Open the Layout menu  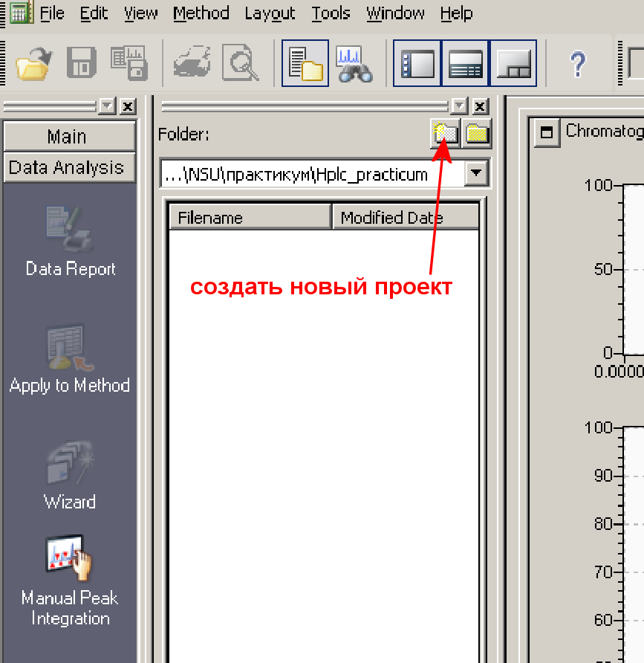[270, 13]
